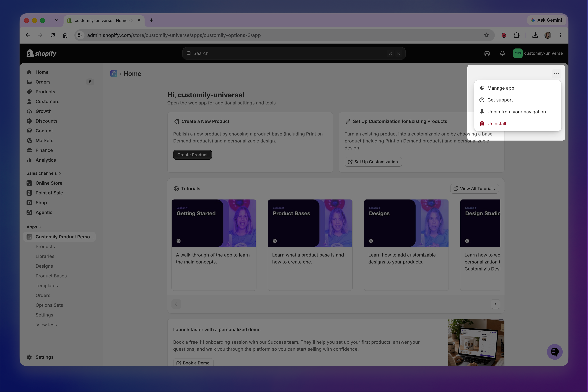Viewport: 588px width, 392px height.
Task: Open Products in the main sidebar
Action: [x=59, y=92]
